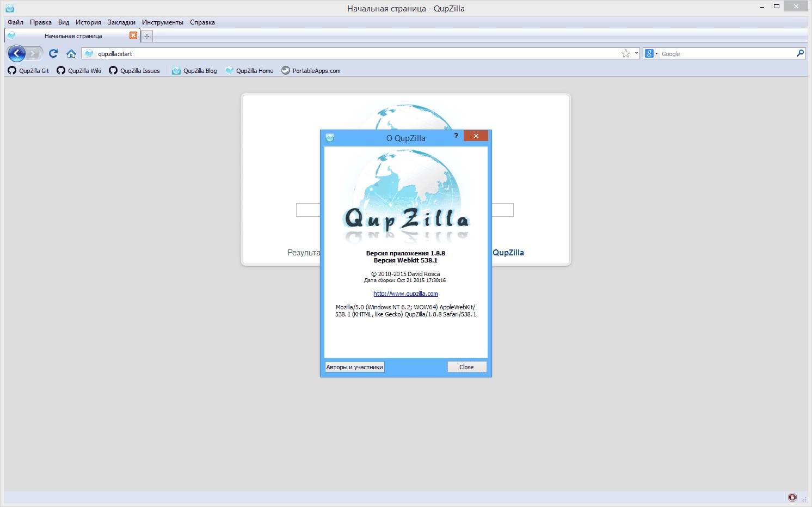Bookmark page with the star icon
The image size is (812, 507).
[x=626, y=53]
